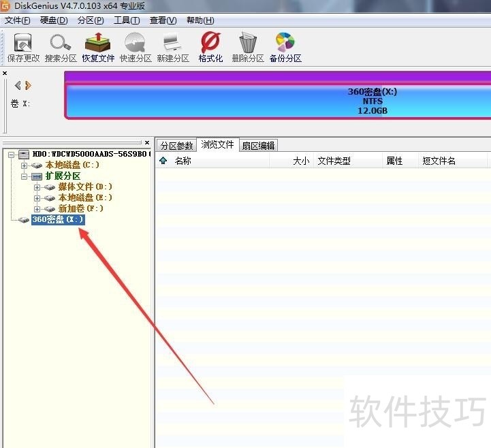Switch to the Partition Parameters (分区参数) tab
The height and width of the screenshot is (448, 491).
point(176,146)
